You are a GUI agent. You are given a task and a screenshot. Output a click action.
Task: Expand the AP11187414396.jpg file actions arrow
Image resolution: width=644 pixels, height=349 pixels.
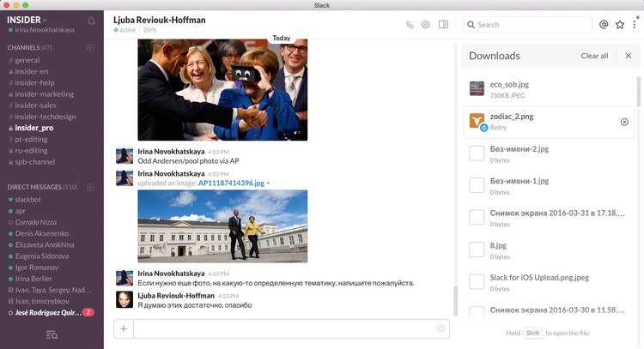(268, 183)
